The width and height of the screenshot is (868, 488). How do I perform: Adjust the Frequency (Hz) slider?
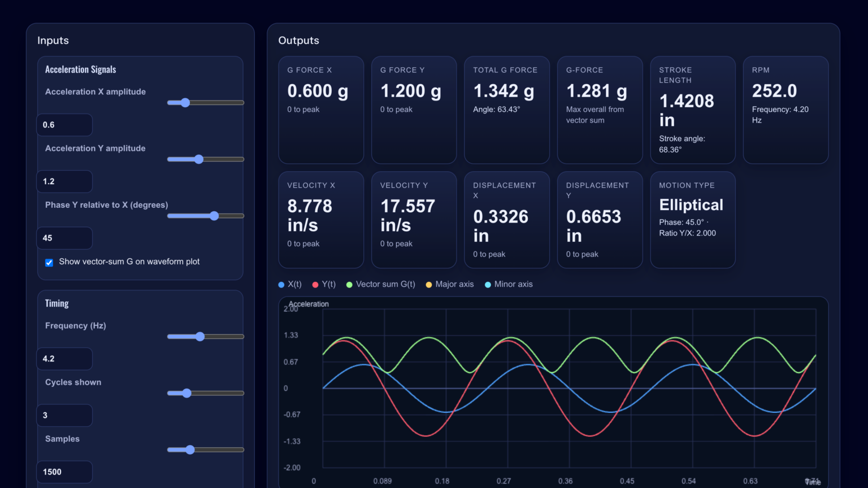(x=206, y=337)
